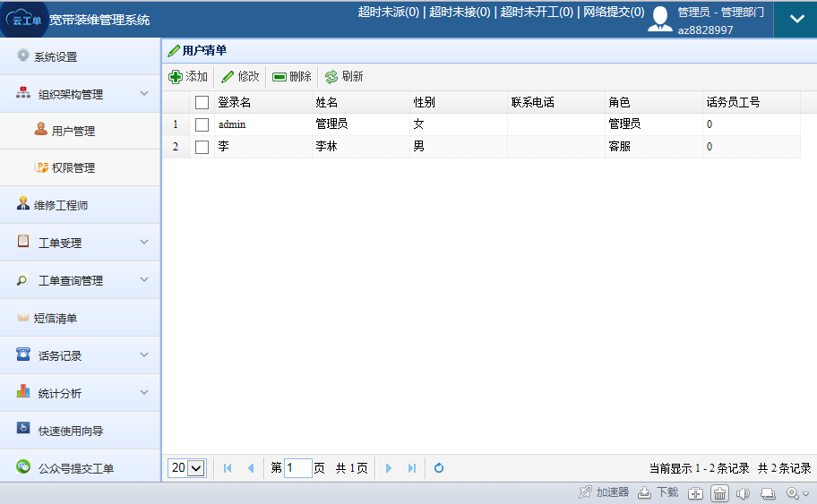This screenshot has height=504, width=817.
Task: Sort by the 联系电话 column header
Action: 556,103
